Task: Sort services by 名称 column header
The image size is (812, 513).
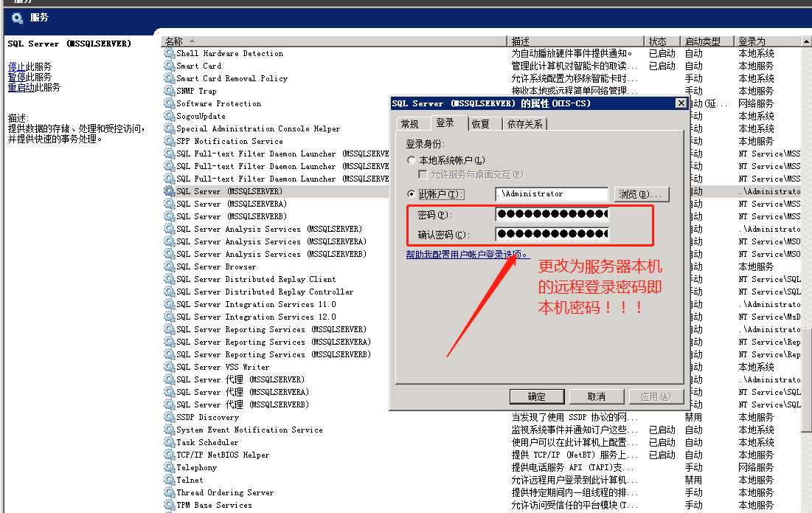Action: (x=333, y=41)
